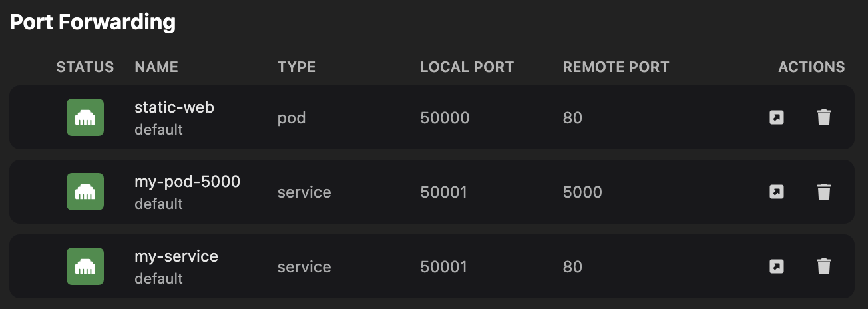The width and height of the screenshot is (868, 309).
Task: Click remote port 5000 value
Action: click(x=582, y=192)
